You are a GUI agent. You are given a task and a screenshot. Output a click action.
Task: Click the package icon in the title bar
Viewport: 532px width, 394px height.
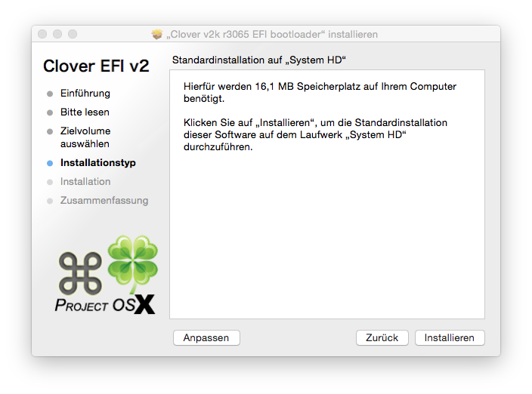pos(157,34)
